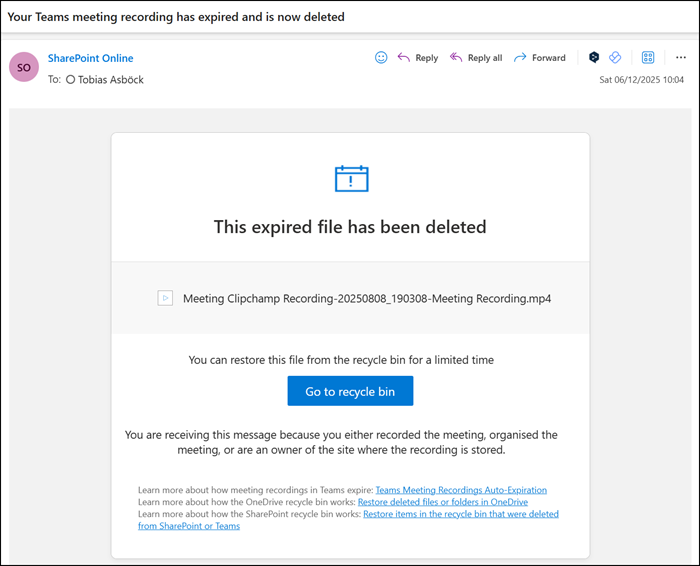The image size is (700, 566).
Task: Open more actions ellipsis menu
Action: [x=681, y=58]
